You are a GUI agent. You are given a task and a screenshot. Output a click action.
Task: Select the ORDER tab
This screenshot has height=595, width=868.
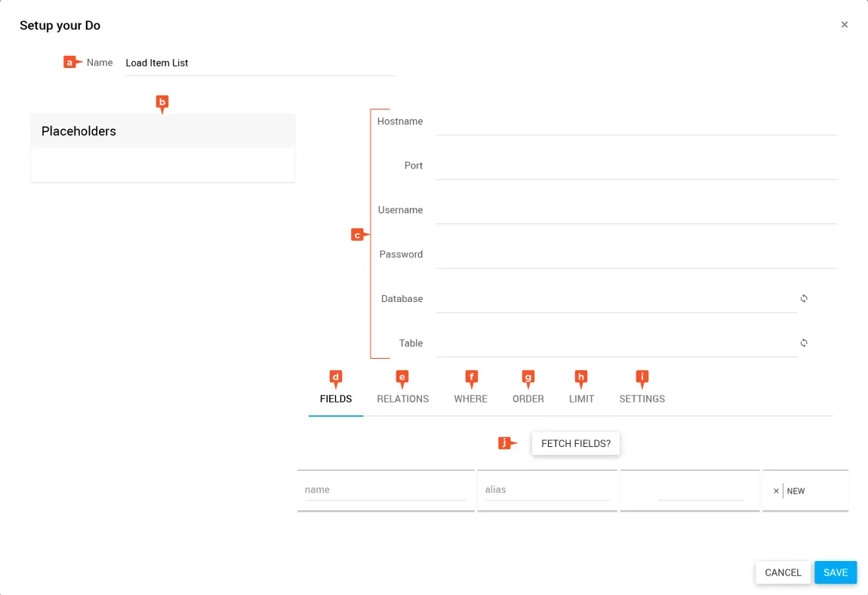528,399
